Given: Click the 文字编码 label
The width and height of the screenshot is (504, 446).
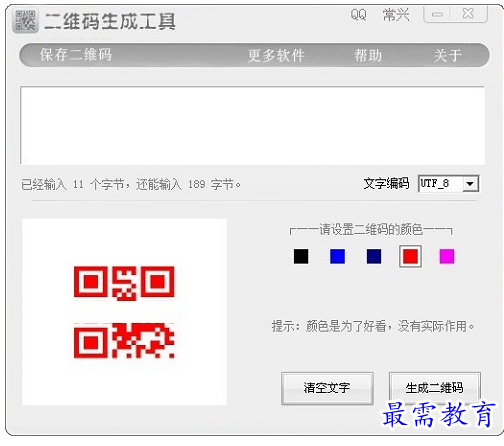Looking at the screenshot, I should [386, 183].
